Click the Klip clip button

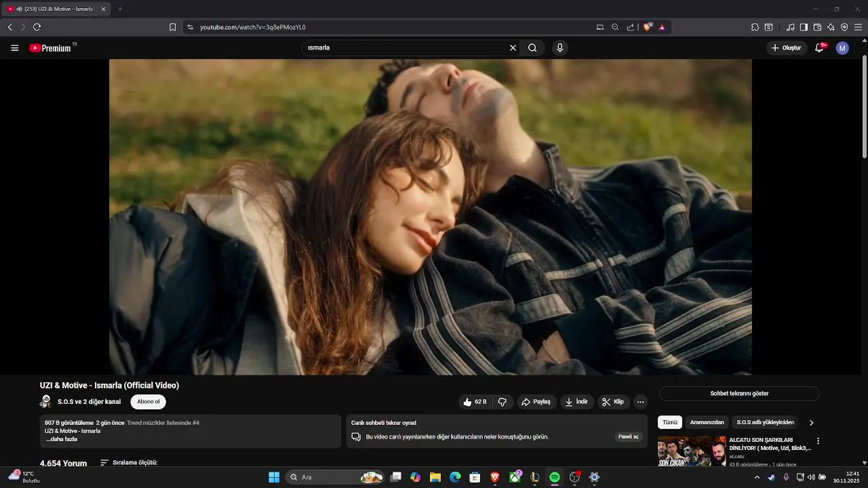click(613, 402)
